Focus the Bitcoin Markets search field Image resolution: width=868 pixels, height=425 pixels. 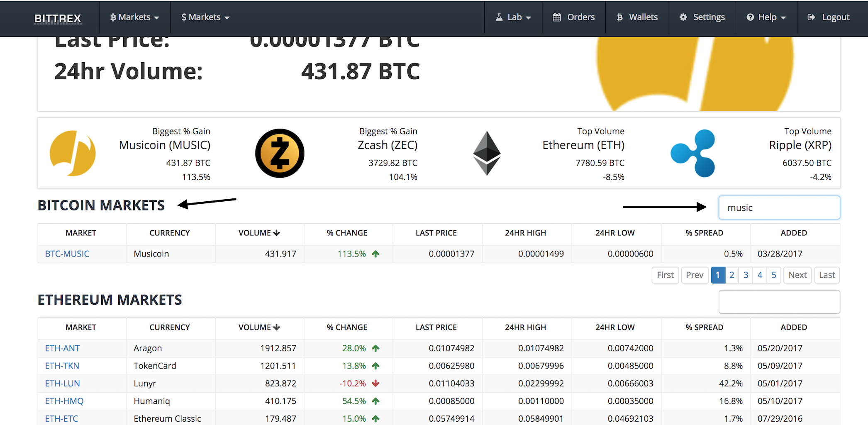tap(779, 208)
